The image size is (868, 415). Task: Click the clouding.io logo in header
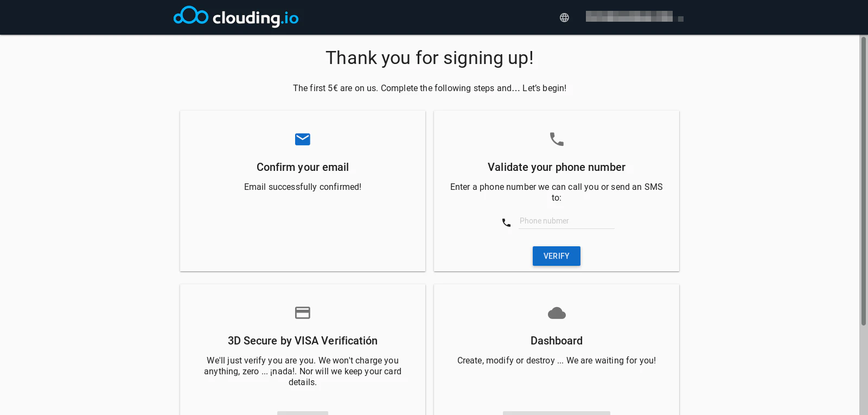coord(236,17)
